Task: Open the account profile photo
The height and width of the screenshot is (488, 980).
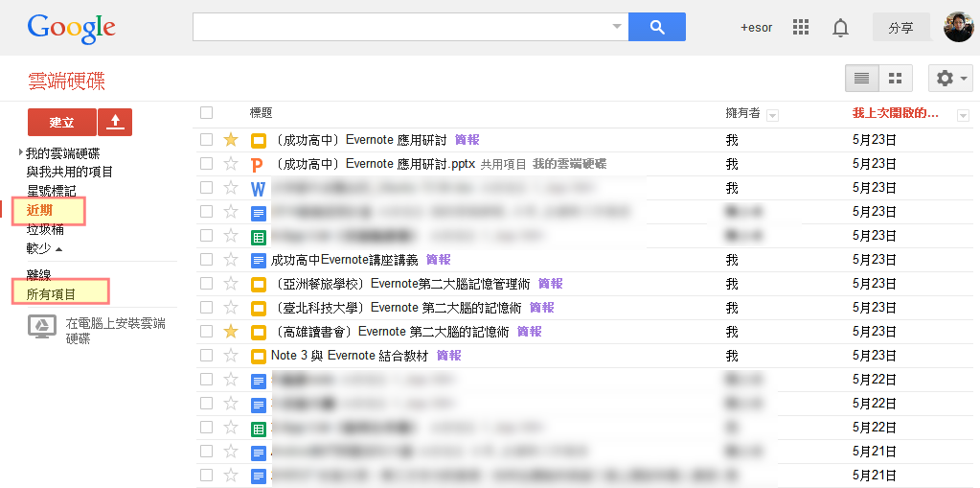Action: point(958,28)
